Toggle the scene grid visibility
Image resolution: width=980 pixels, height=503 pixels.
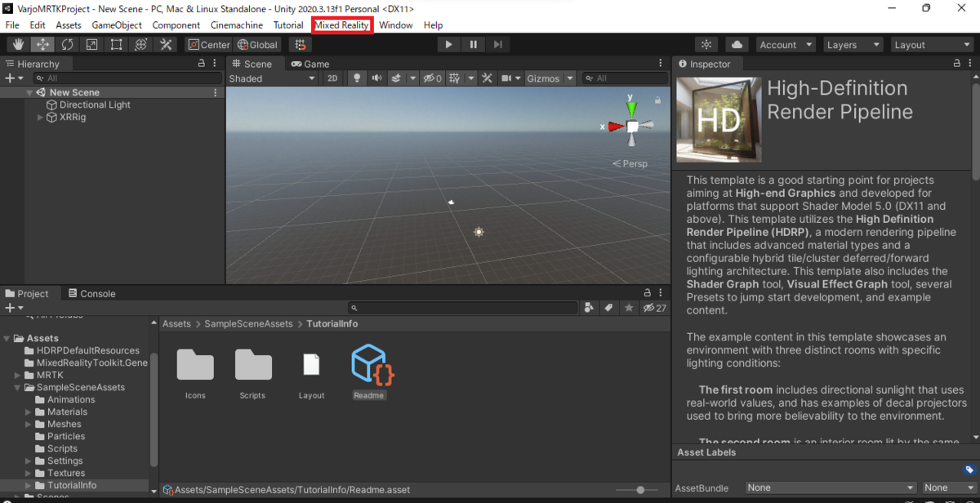coord(457,78)
